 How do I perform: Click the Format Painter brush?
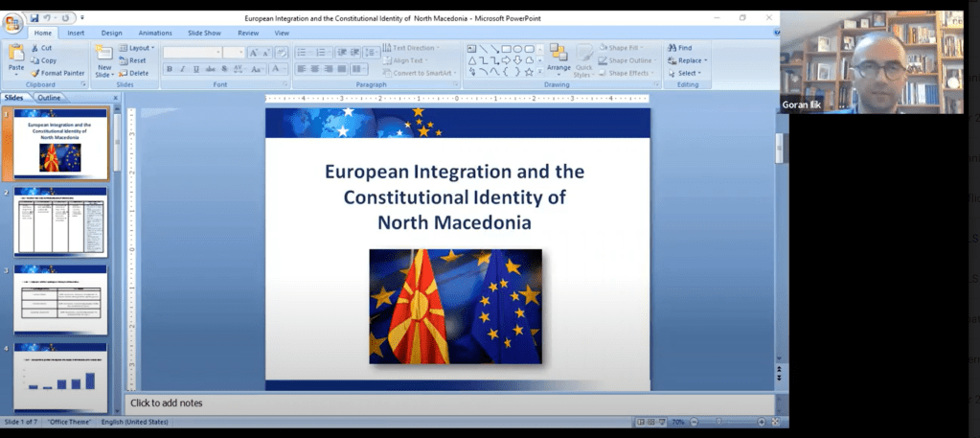(x=57, y=73)
